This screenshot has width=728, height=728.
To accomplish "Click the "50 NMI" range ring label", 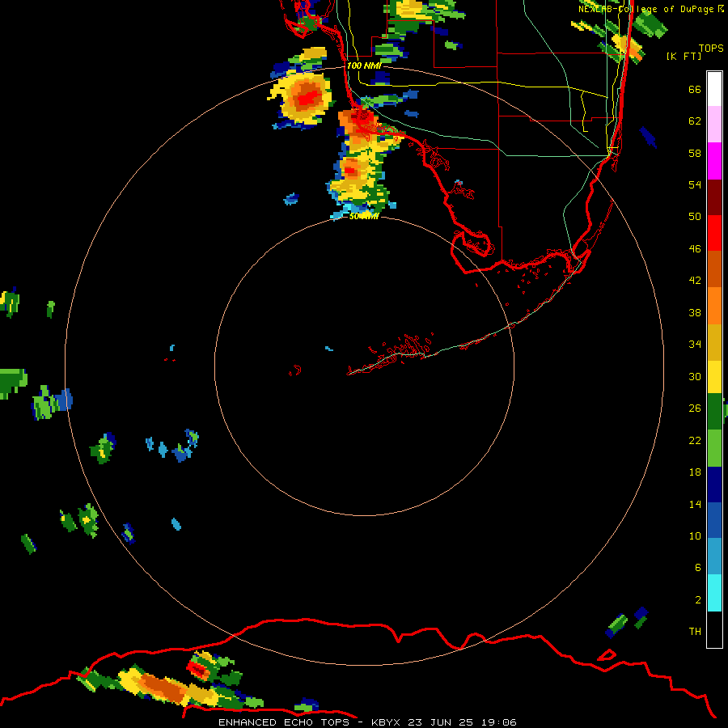I will click(x=363, y=216).
